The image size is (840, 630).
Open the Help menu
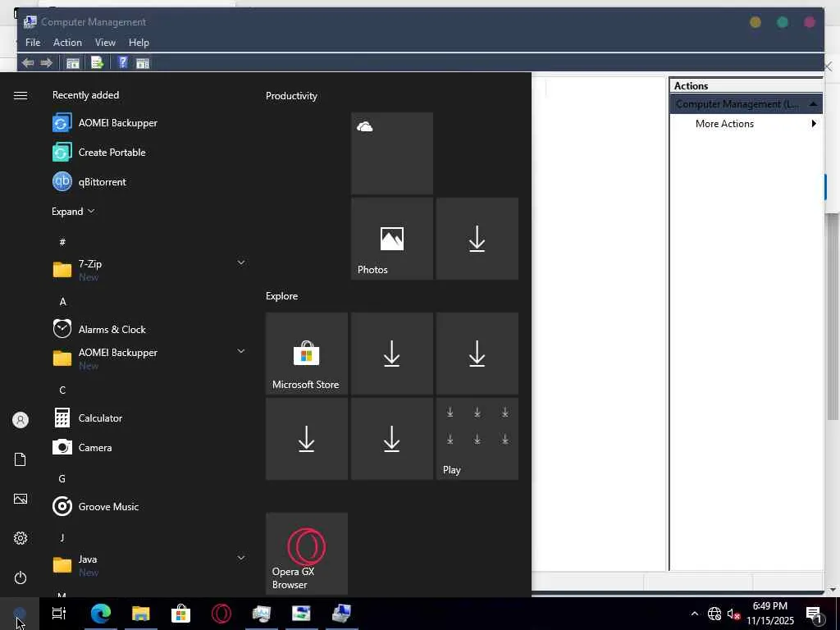139,43
